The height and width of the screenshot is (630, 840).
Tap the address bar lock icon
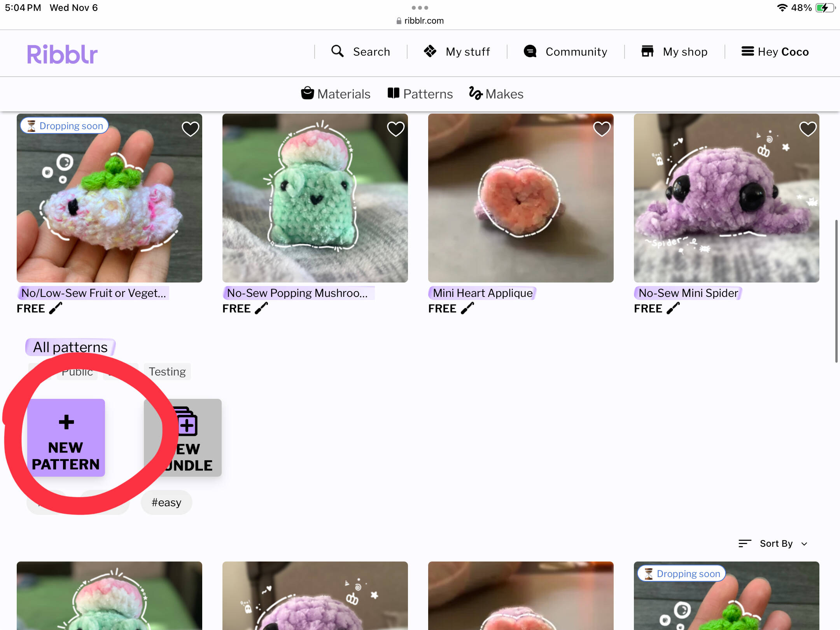point(399,21)
